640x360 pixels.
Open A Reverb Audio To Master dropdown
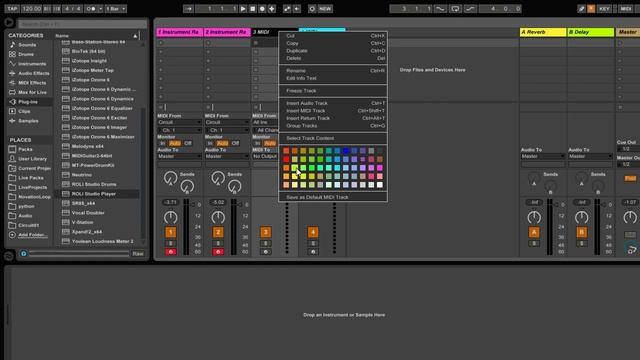click(x=542, y=156)
